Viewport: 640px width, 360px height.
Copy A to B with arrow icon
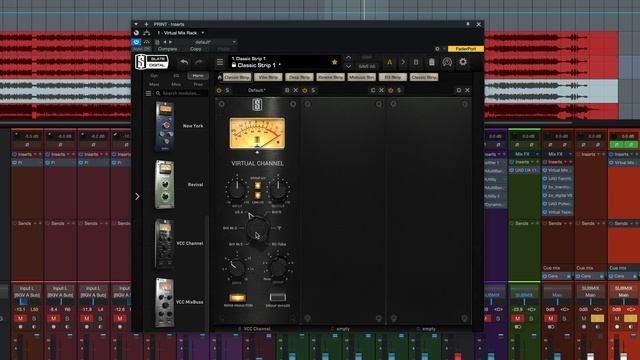pyautogui.click(x=403, y=62)
